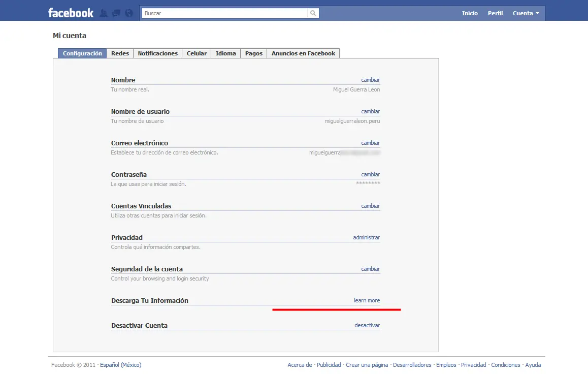
Task: Open the messages icon in header
Action: (x=116, y=13)
